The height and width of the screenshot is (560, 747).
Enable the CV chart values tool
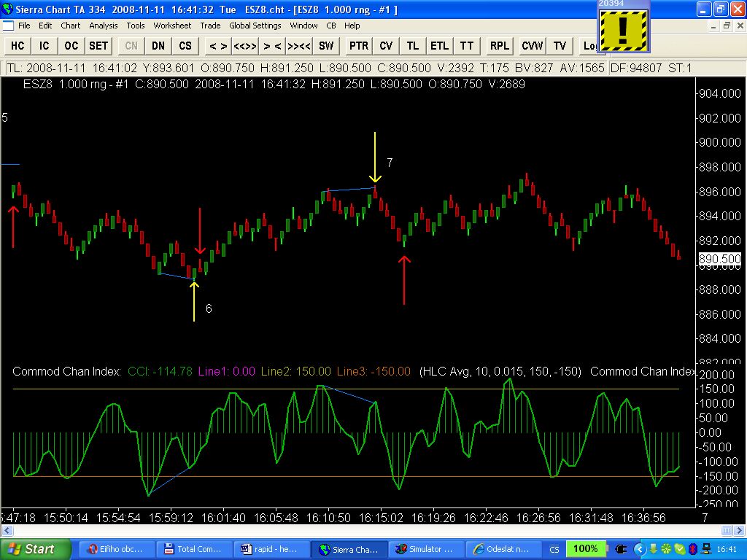click(386, 46)
